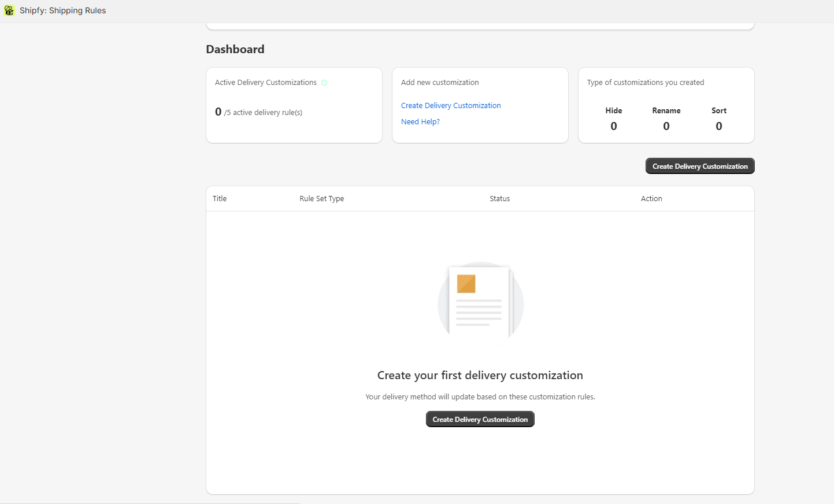Click the Dashboard heading
The width and height of the screenshot is (834, 504).
point(235,49)
